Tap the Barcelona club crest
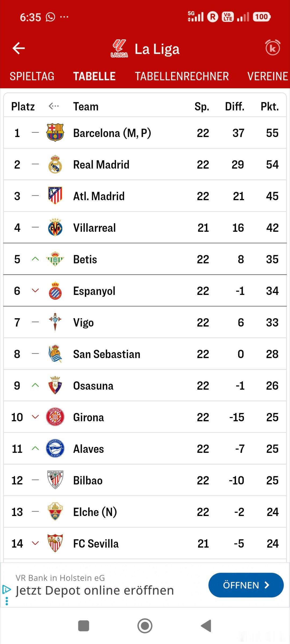This screenshot has height=644, width=290. [55, 133]
